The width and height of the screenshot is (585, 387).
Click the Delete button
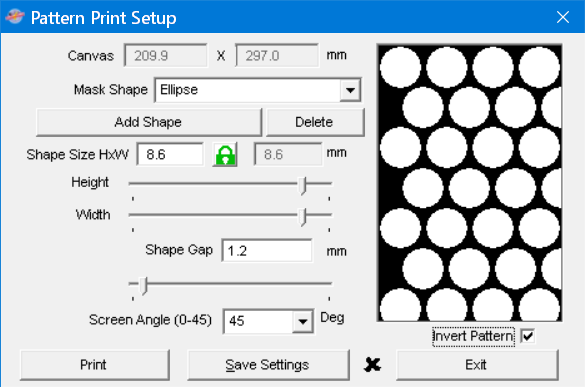click(x=315, y=122)
